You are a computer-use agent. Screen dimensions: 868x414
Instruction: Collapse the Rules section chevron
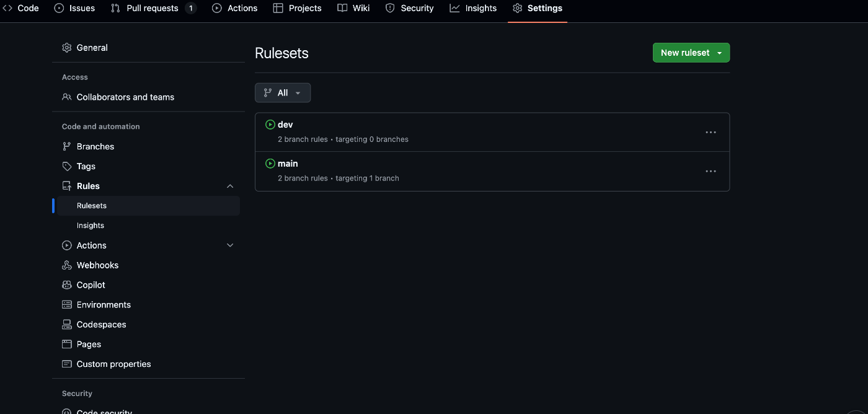point(230,187)
